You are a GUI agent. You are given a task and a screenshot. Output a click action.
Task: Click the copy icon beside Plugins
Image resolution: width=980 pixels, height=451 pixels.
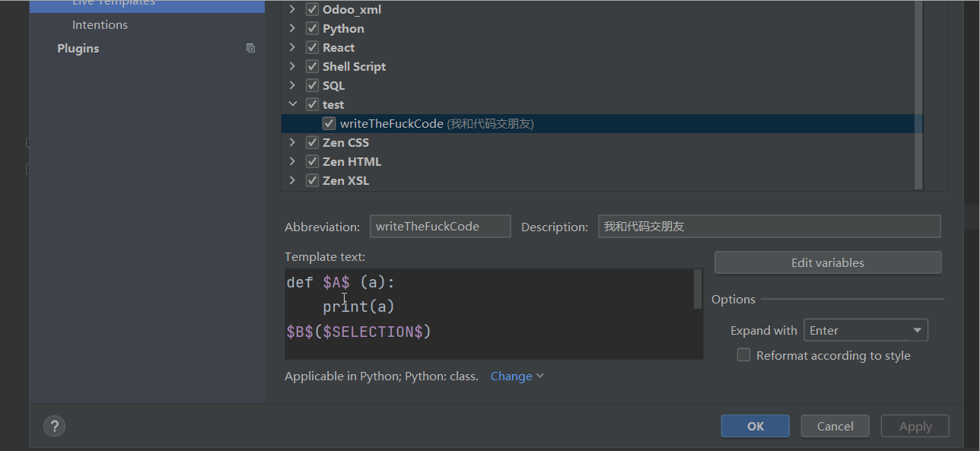[250, 48]
